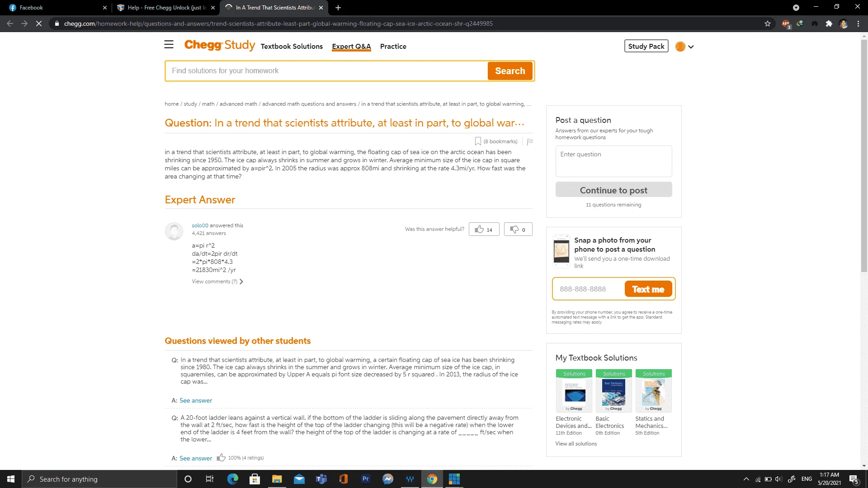Image resolution: width=868 pixels, height=488 pixels.
Task: Open the volume control in system tray
Action: [778, 479]
